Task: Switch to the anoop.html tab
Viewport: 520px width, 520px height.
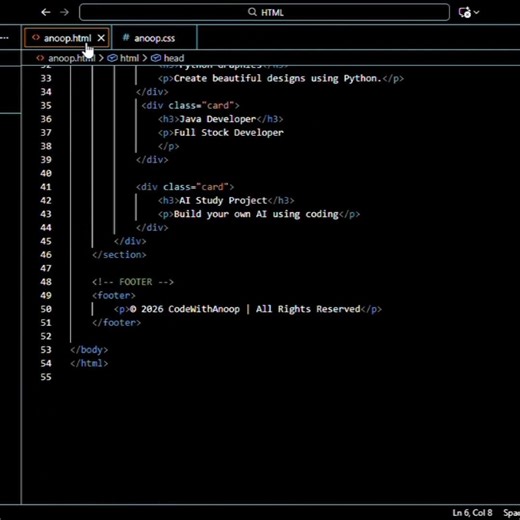Action: coord(67,38)
